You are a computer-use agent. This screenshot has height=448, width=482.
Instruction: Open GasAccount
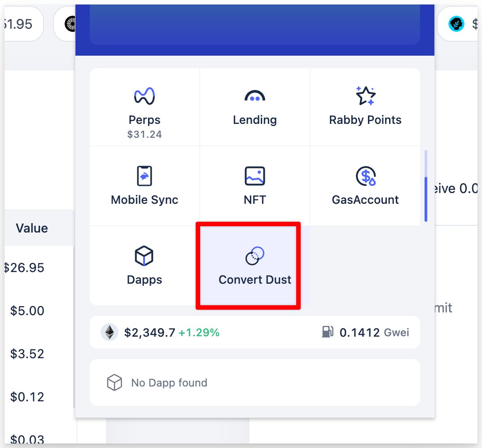click(365, 186)
